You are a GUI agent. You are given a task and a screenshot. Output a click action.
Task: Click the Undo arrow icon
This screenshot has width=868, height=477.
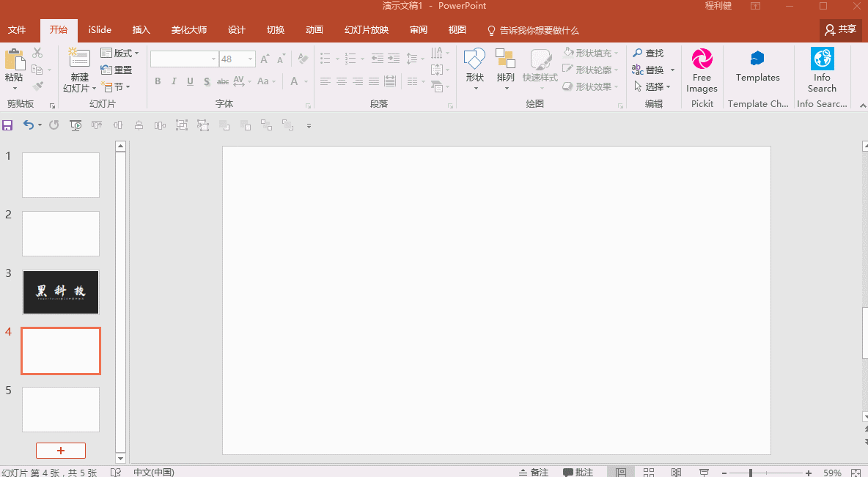point(28,125)
